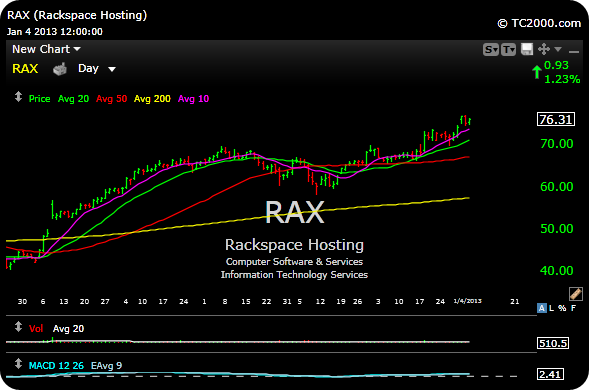Screen dimensions: 589x390
Task: Enable arithmetic scale with the A button
Action: [x=541, y=308]
